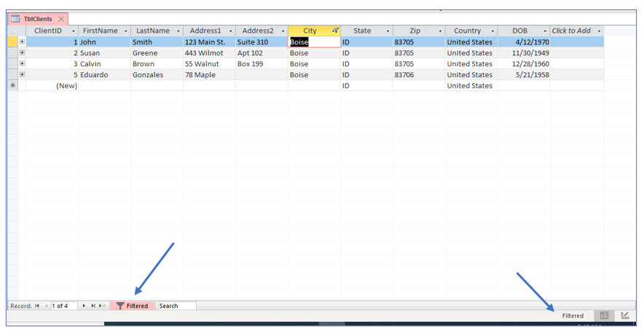Open the City column filter icon
The height and width of the screenshot is (335, 644).
click(x=335, y=31)
